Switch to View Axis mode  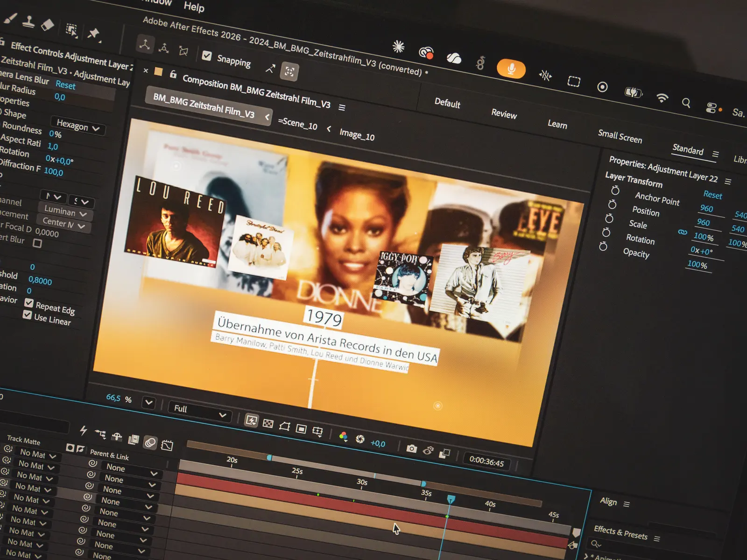[x=183, y=51]
